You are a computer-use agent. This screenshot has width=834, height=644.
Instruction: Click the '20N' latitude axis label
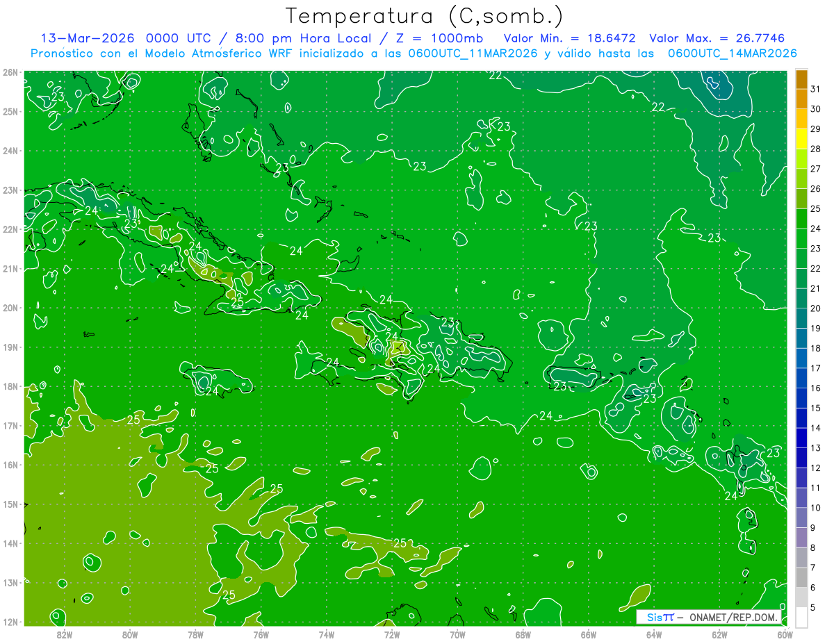pos(10,308)
